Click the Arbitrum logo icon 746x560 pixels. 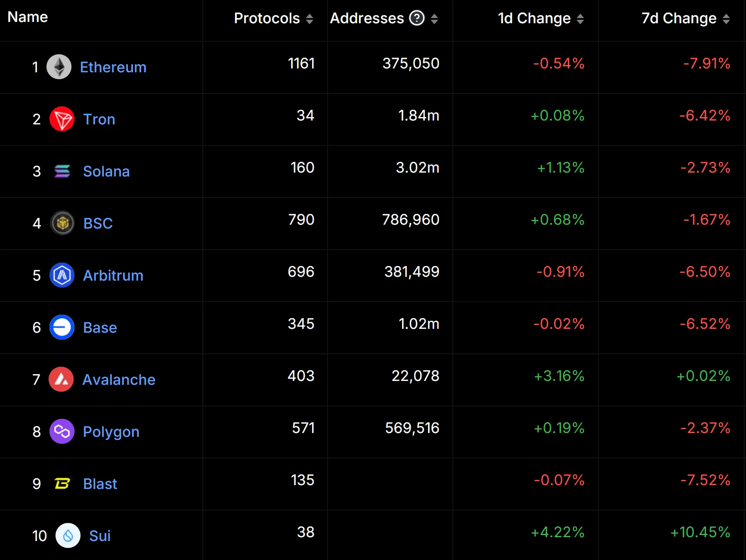point(62,275)
